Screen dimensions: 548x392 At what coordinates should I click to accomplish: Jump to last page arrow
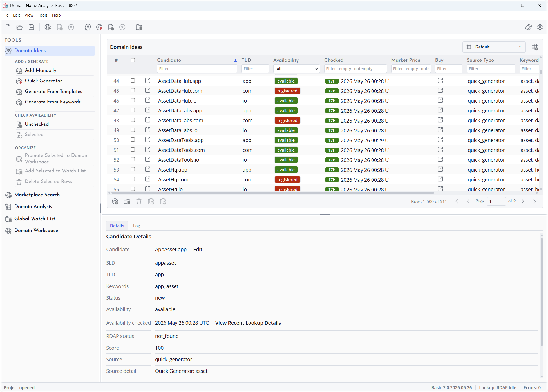click(535, 201)
